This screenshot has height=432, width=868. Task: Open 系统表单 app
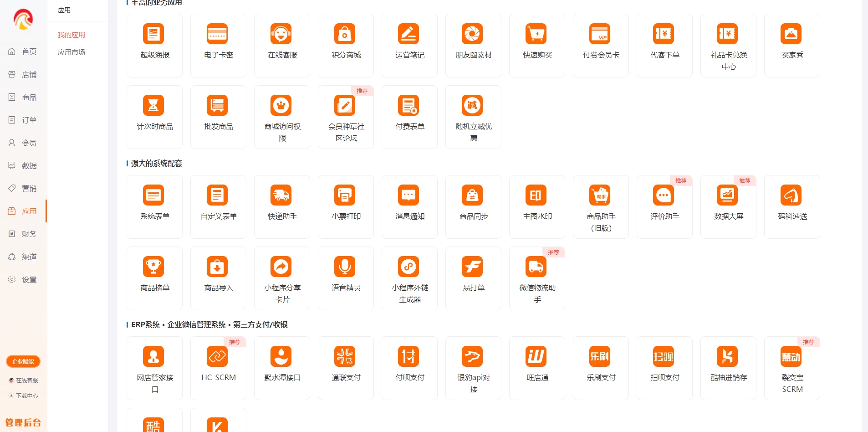154,207
